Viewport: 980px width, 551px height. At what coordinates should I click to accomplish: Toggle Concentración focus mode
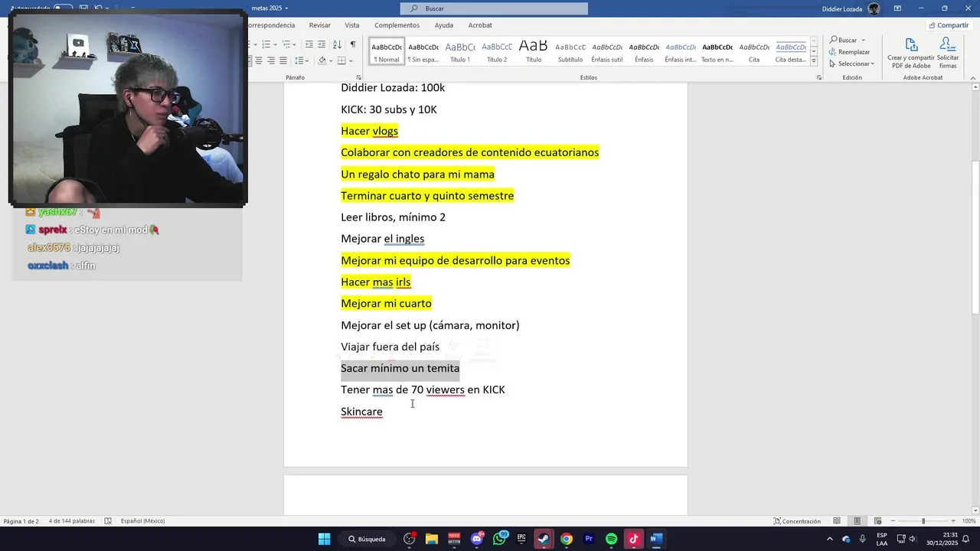[797, 521]
